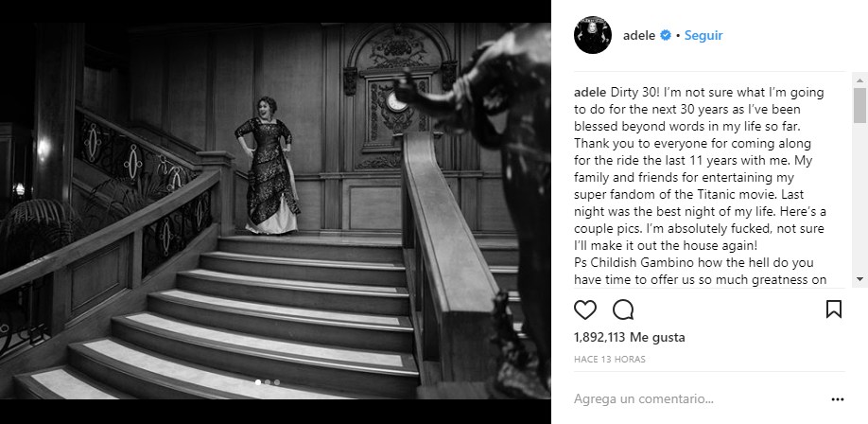Jump to the third carousel photo dot

[277, 381]
